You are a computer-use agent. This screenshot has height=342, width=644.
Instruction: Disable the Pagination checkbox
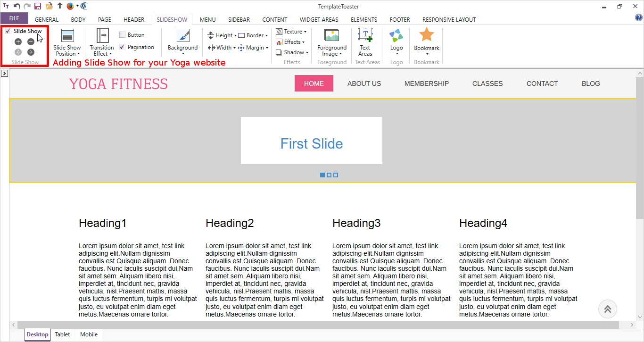(x=122, y=47)
